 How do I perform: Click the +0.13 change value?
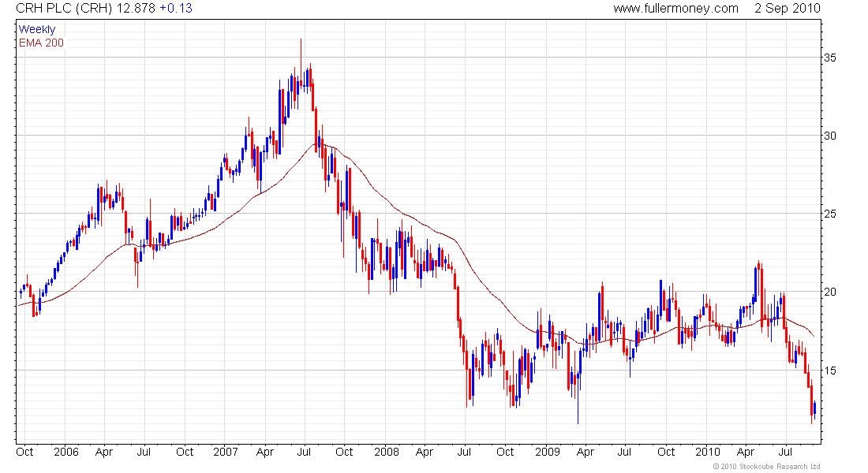pyautogui.click(x=175, y=9)
